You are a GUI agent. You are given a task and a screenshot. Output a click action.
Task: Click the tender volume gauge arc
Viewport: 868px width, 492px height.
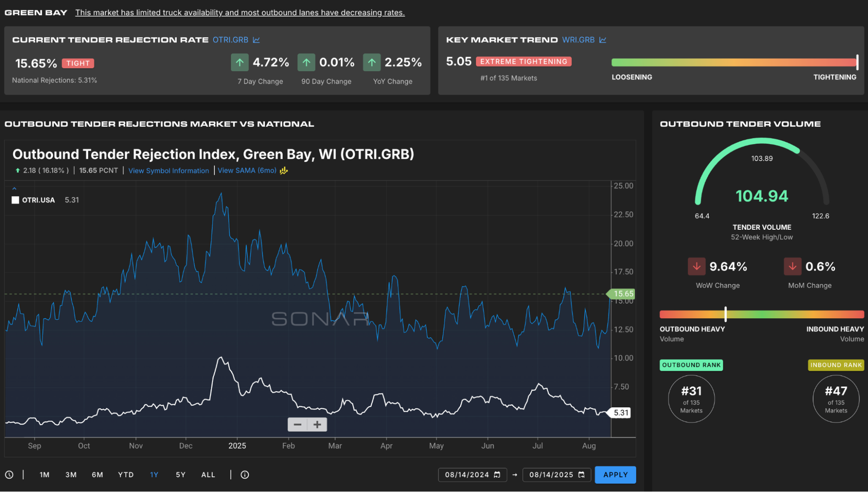(762, 172)
